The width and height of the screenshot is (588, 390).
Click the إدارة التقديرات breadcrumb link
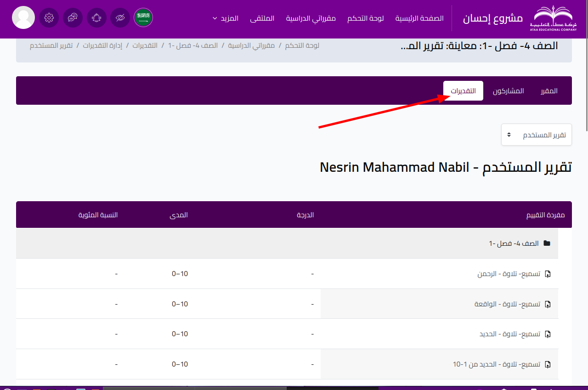[102, 45]
